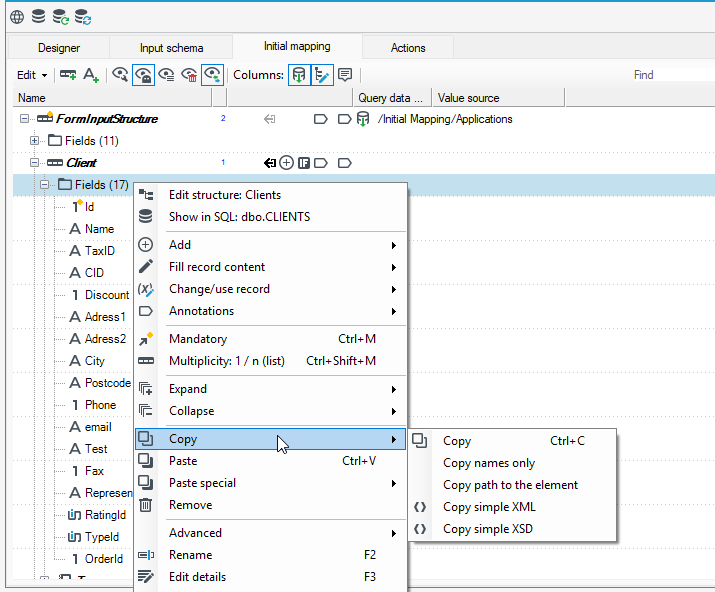Collapse the Fields (17) folder

point(44,185)
